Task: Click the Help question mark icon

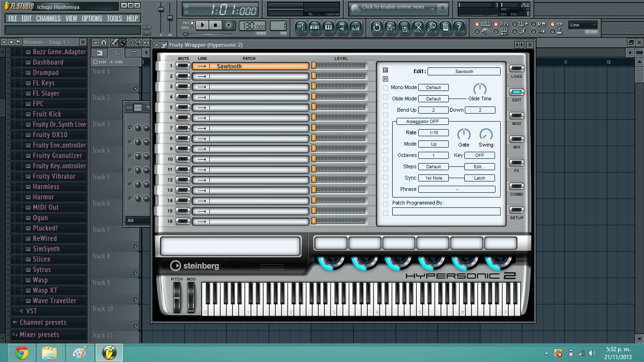Action: [x=460, y=27]
